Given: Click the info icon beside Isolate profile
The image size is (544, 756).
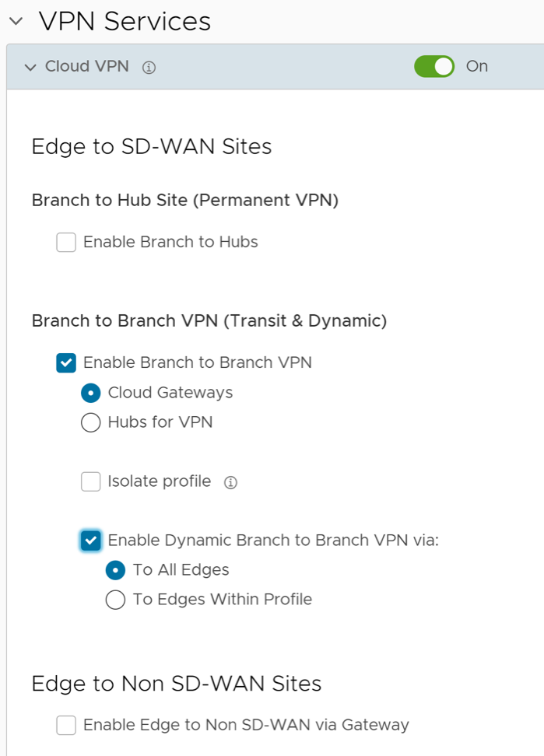Looking at the screenshot, I should pos(230,483).
